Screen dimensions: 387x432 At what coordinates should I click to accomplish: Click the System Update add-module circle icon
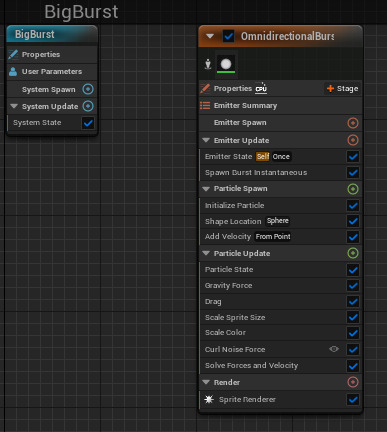pyautogui.click(x=88, y=106)
